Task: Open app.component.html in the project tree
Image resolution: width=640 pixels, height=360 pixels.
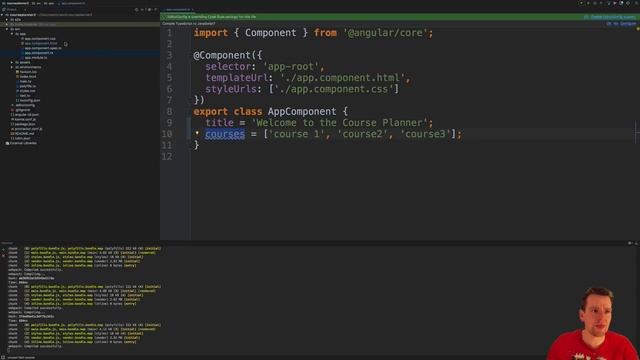Action: (41, 43)
